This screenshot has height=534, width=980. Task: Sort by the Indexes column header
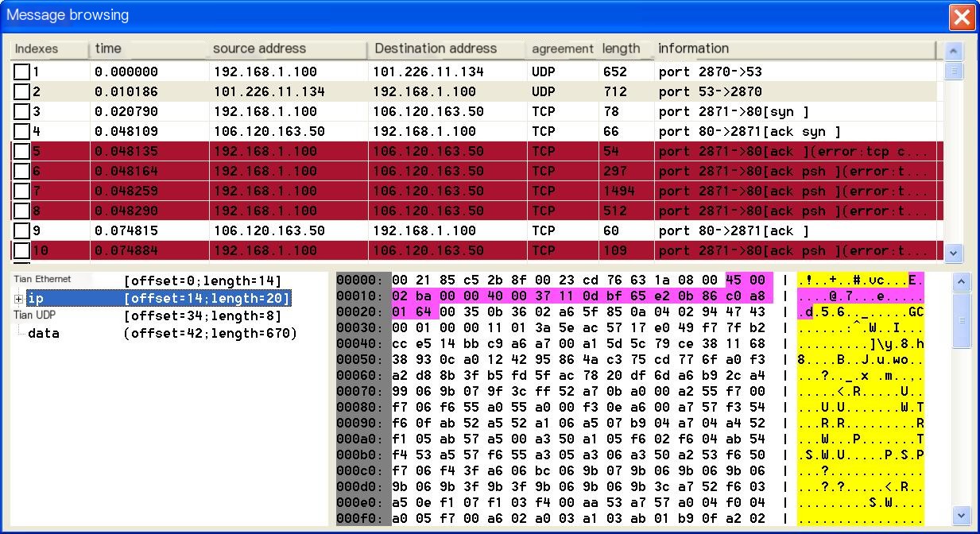49,48
